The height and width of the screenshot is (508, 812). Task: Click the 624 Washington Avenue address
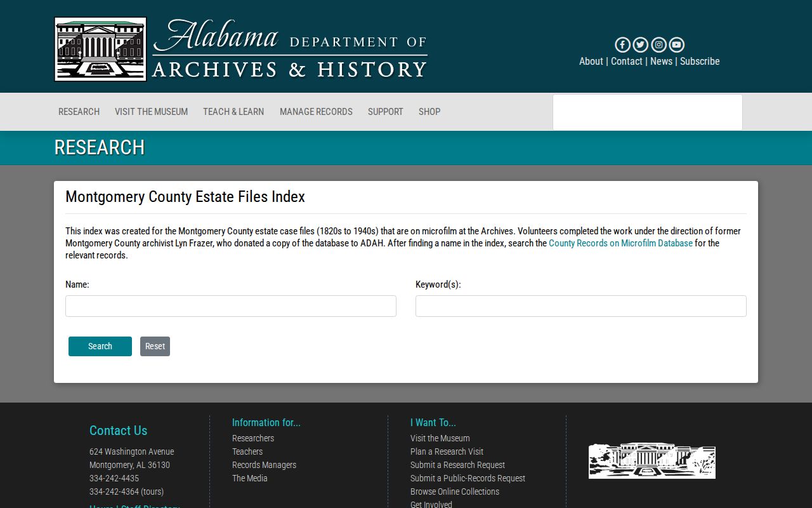point(131,451)
